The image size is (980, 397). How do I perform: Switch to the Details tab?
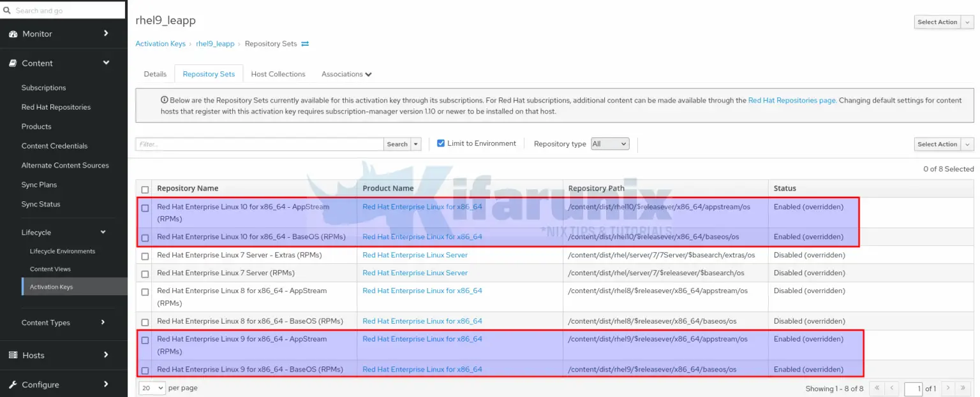point(154,74)
